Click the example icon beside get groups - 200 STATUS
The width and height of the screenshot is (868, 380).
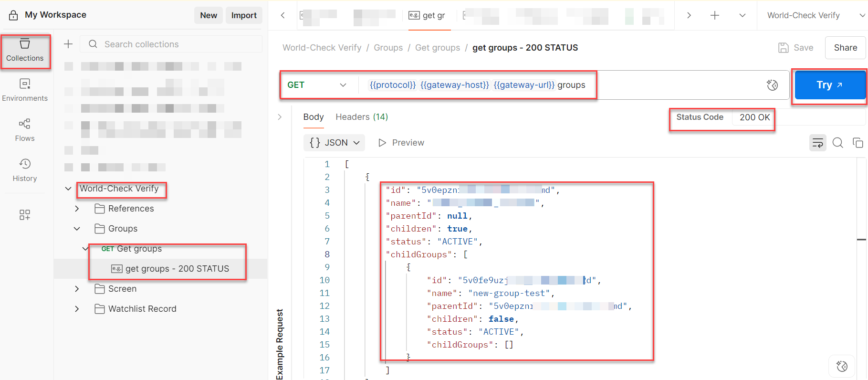coord(117,269)
